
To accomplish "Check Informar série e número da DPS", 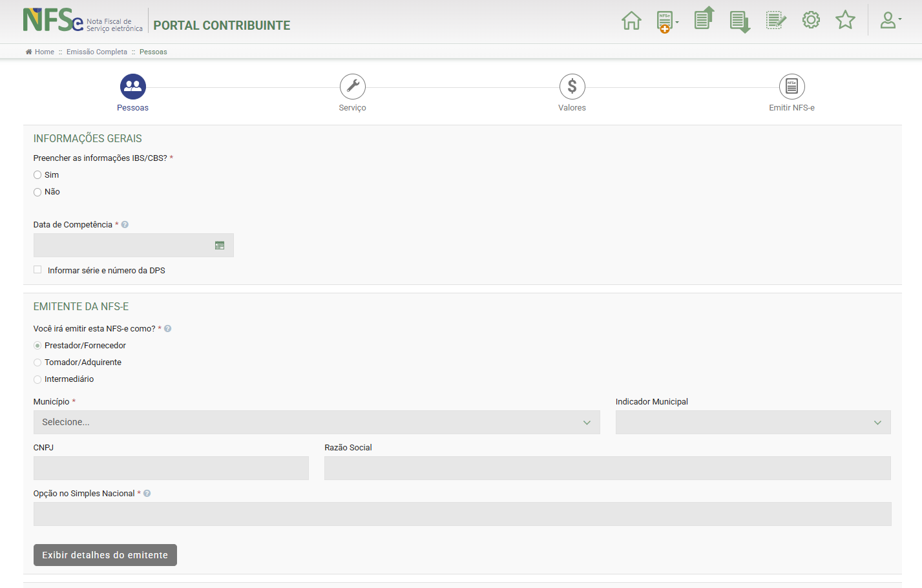I will click(x=37, y=270).
